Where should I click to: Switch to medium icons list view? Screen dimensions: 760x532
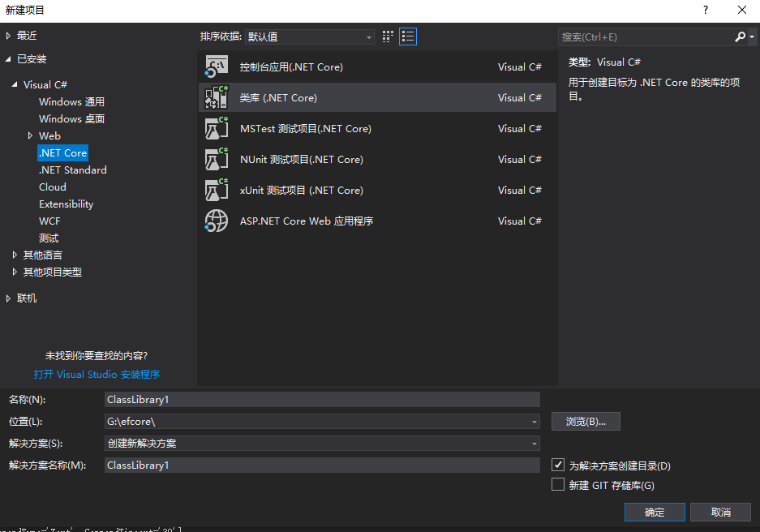pos(408,36)
